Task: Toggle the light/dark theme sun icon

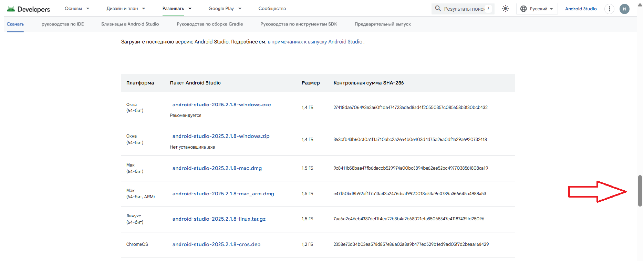Action: (505, 9)
